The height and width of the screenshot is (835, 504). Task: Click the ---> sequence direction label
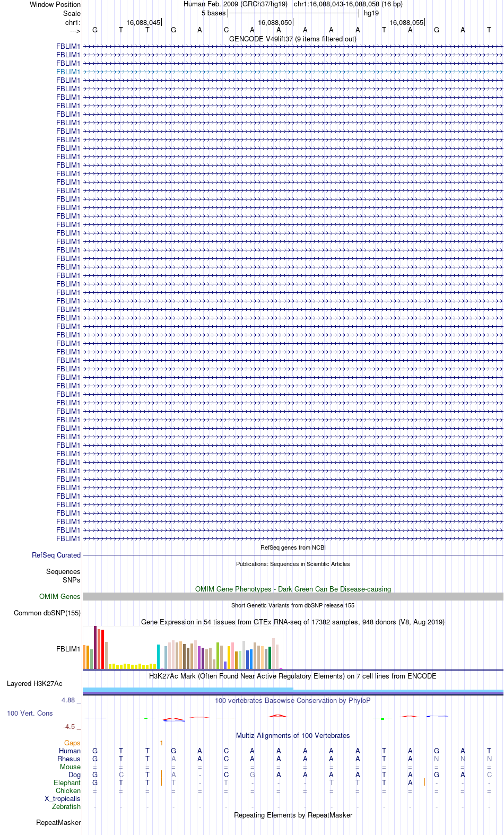[x=75, y=31]
